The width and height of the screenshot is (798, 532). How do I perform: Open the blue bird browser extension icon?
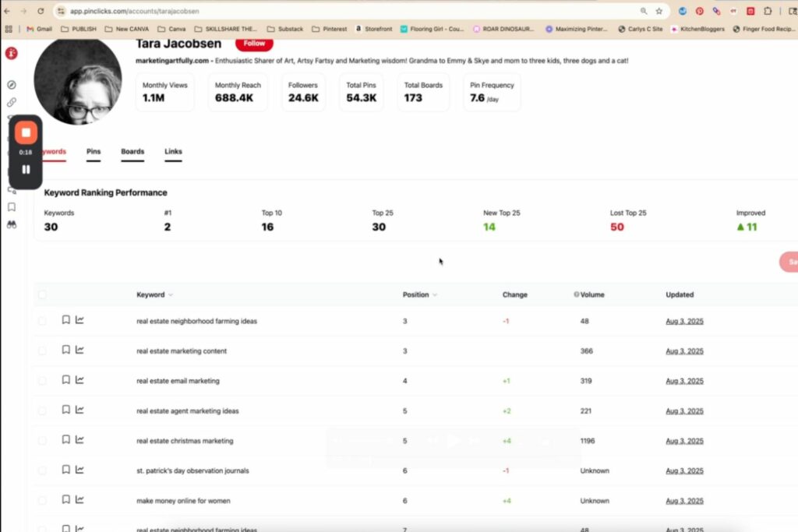(683, 11)
